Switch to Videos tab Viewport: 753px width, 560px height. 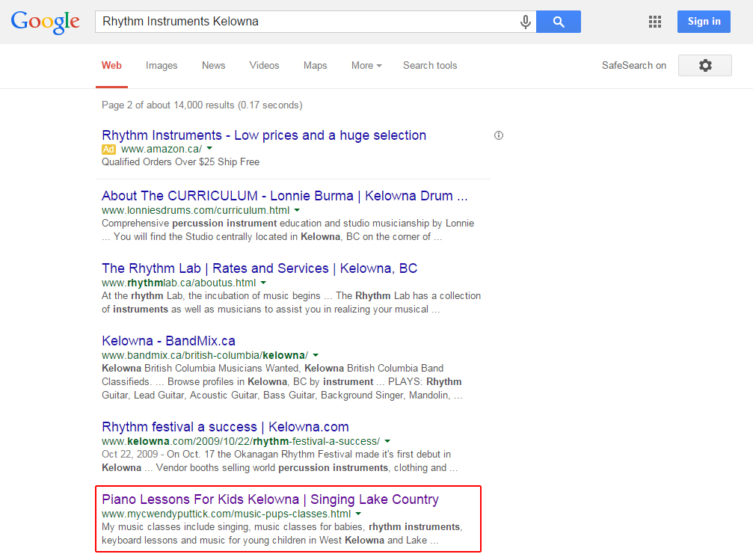(264, 66)
